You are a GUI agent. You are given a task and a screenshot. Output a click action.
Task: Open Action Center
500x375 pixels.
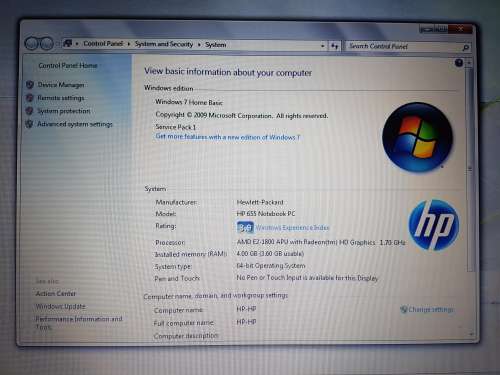(56, 294)
